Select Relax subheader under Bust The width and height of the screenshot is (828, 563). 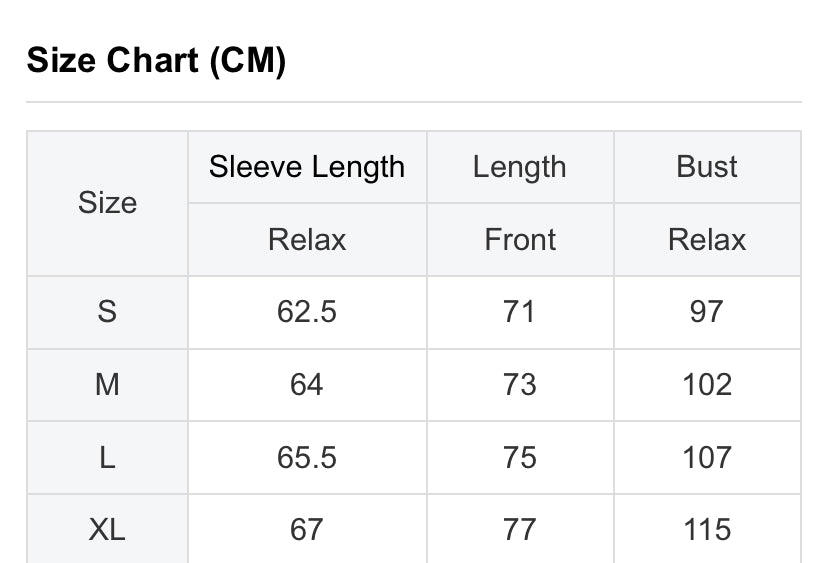point(707,240)
